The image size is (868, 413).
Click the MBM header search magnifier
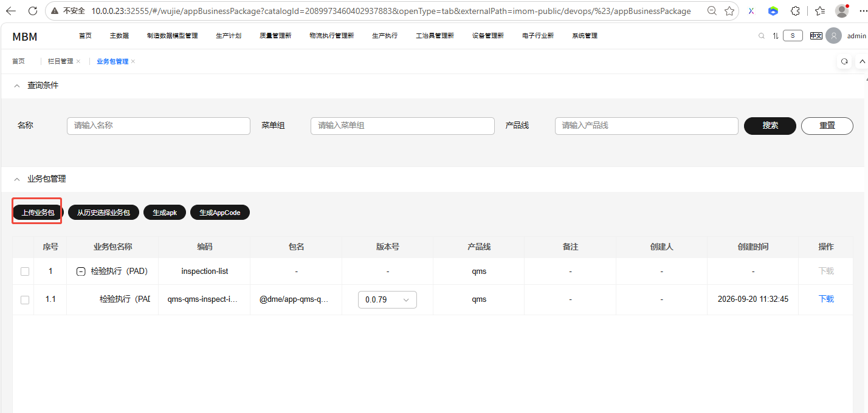pos(762,36)
